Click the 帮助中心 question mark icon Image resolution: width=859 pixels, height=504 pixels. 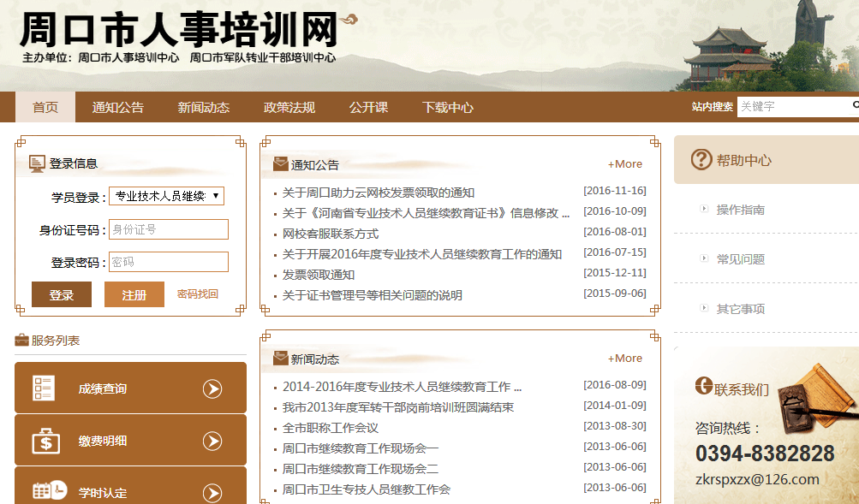tap(701, 160)
